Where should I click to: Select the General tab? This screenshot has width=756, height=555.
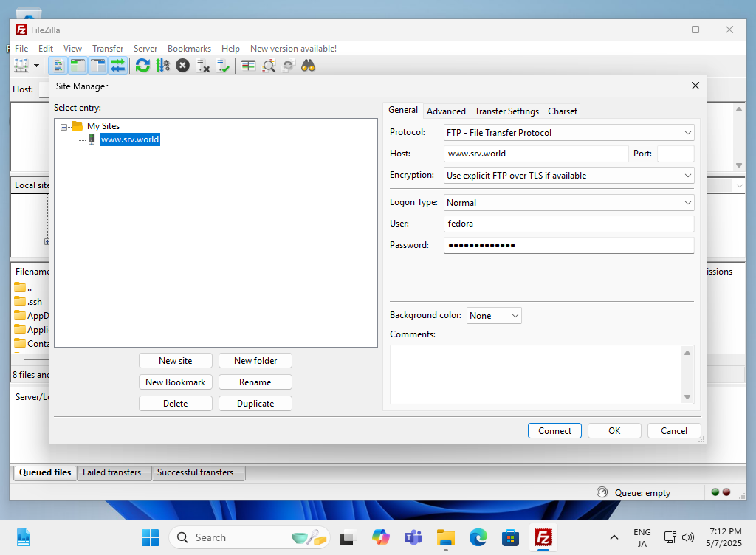click(x=403, y=110)
